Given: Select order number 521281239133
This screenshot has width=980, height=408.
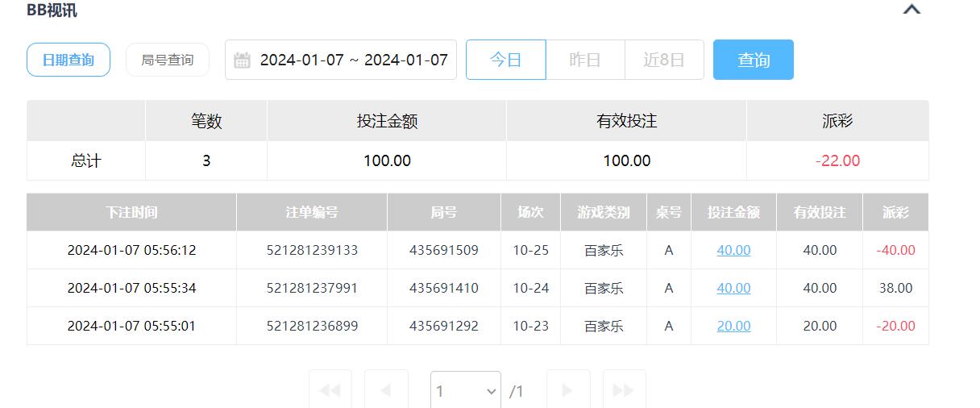Looking at the screenshot, I should point(312,250).
